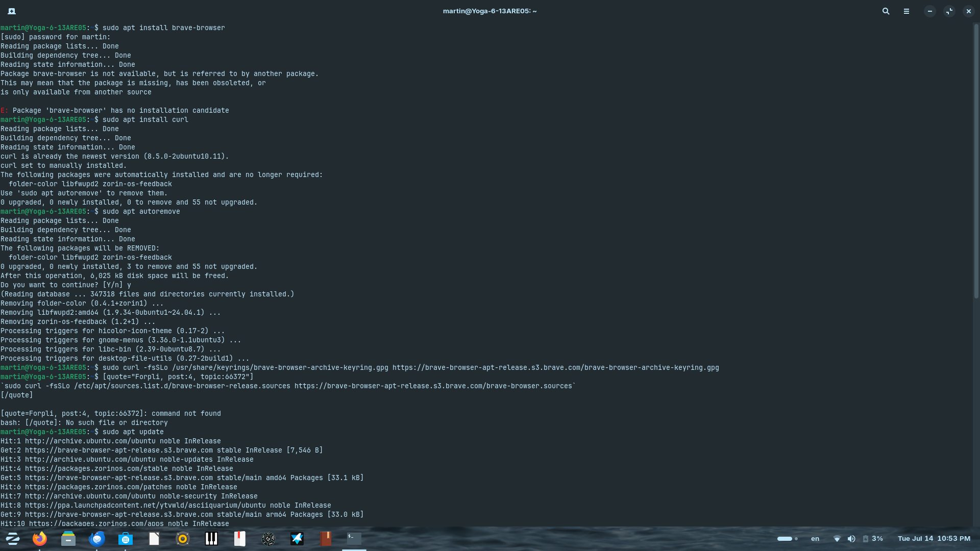Click 'command not found' error line

coord(110,413)
